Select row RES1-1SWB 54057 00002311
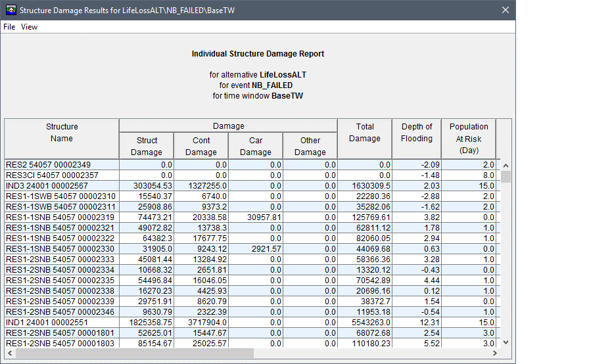The width and height of the screenshot is (589, 364). click(x=252, y=207)
